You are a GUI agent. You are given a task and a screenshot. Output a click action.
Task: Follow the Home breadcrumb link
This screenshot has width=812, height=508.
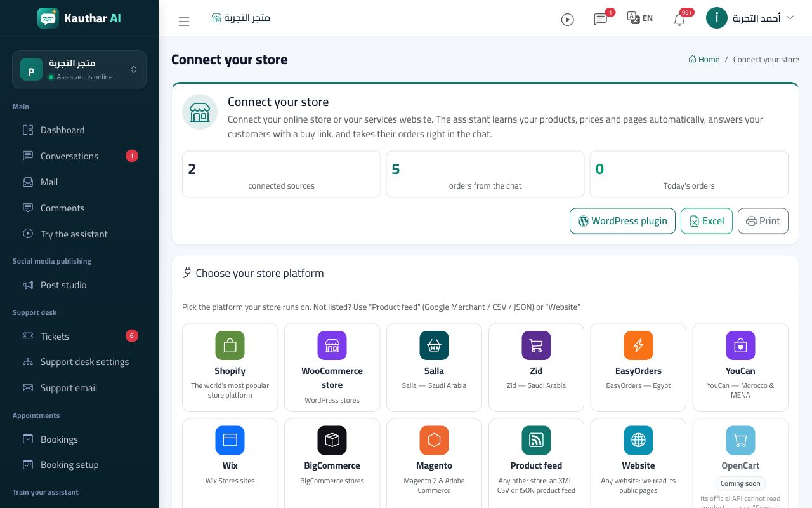704,60
